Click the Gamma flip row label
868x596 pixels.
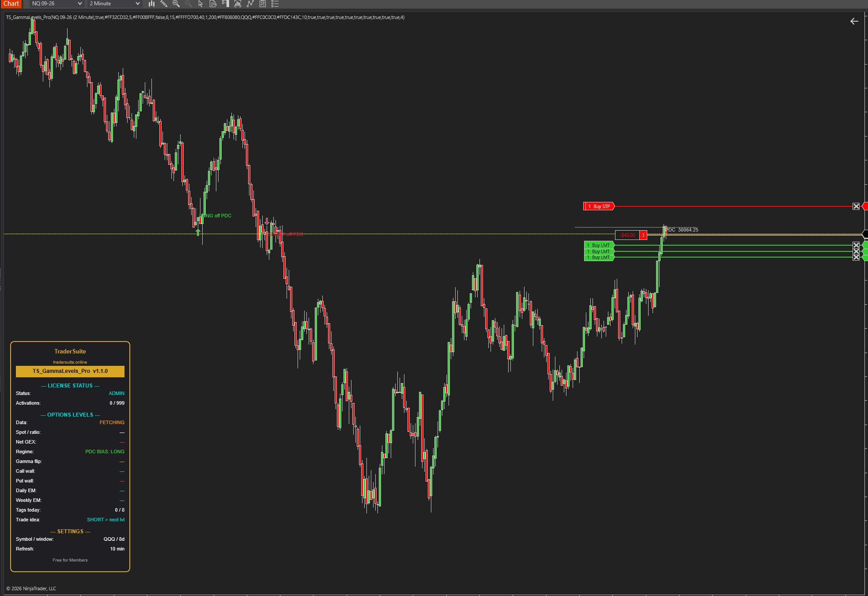[29, 461]
